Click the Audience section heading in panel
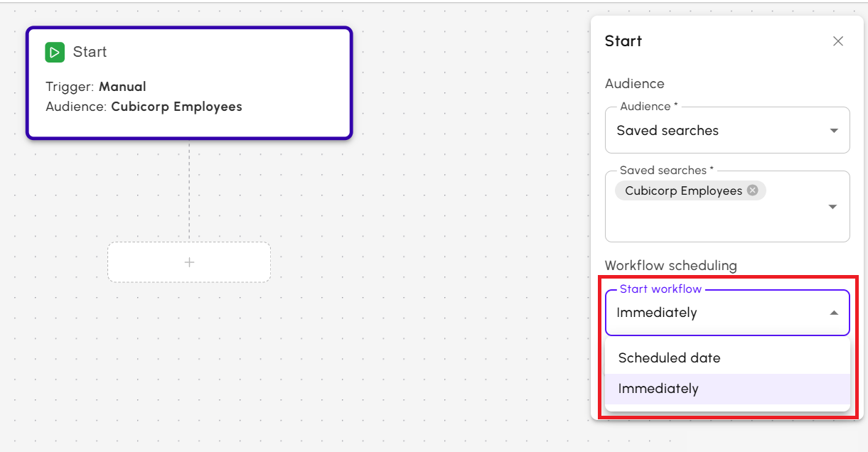Screen dimensions: 868x452 (634, 84)
